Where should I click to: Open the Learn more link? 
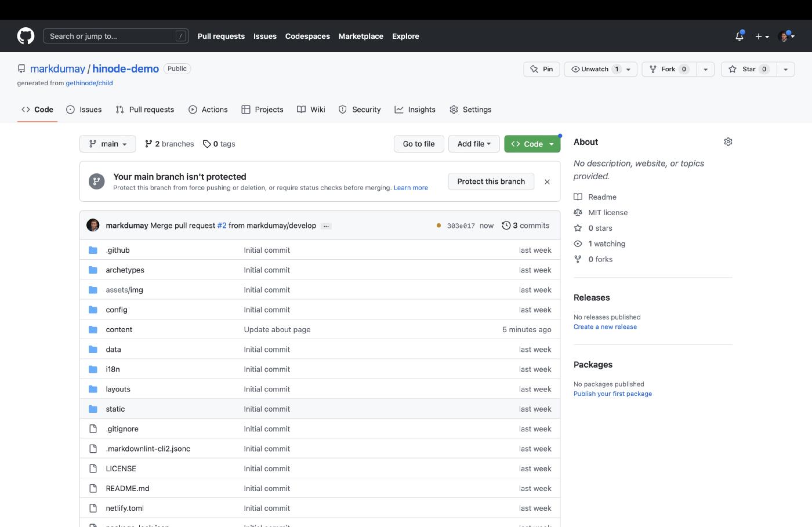click(411, 188)
